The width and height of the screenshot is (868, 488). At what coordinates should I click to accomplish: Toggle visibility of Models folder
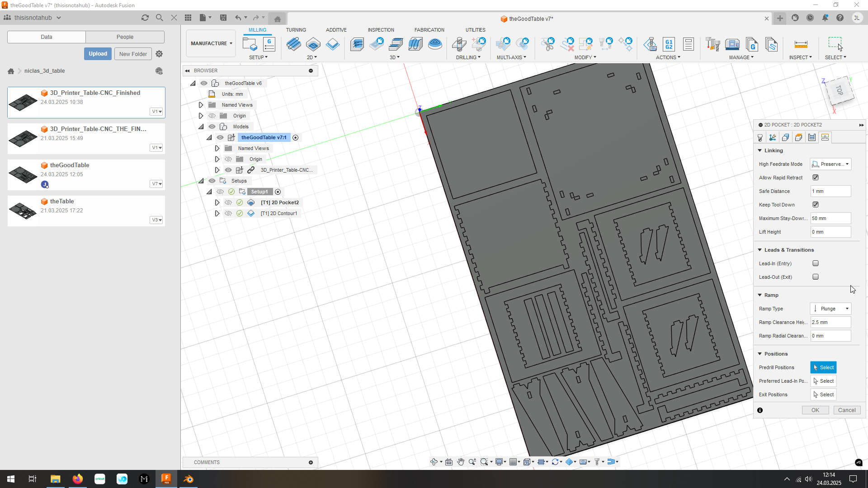pyautogui.click(x=212, y=127)
